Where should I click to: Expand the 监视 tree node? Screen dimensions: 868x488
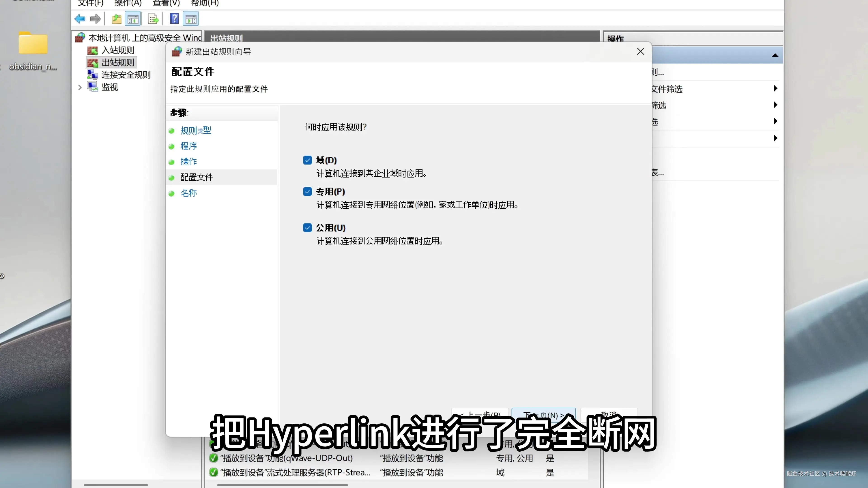tap(80, 87)
